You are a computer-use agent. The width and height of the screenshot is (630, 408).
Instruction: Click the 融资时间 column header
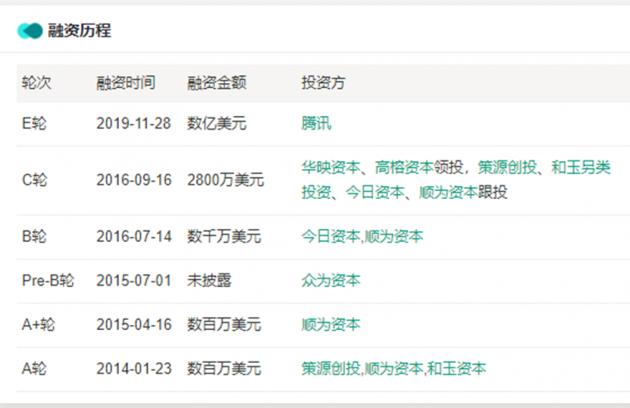coord(126,83)
